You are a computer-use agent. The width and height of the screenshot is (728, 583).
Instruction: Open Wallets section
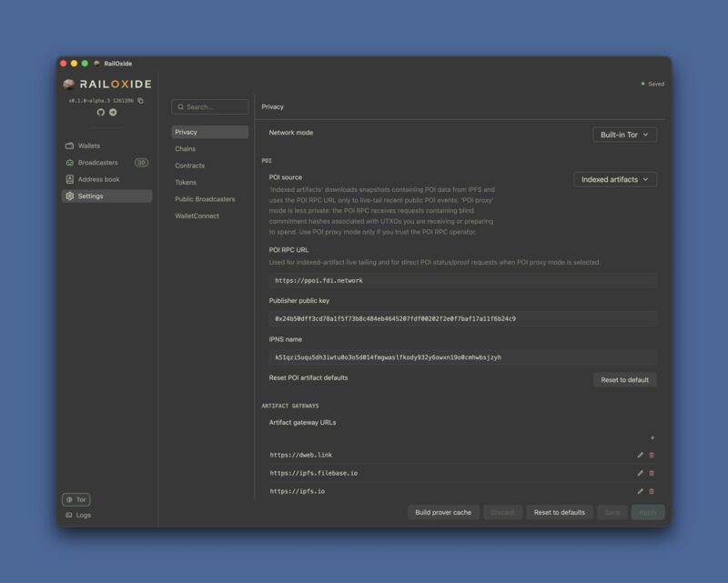106,146
